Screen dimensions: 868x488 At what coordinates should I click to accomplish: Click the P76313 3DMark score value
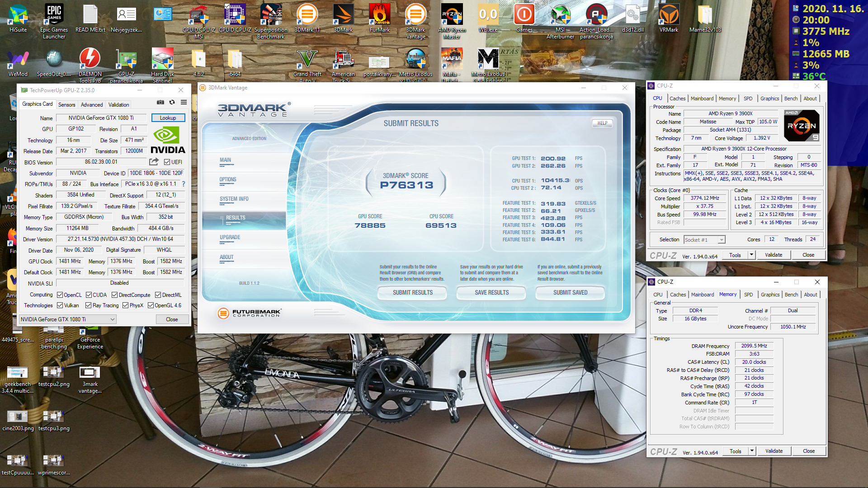coord(406,185)
